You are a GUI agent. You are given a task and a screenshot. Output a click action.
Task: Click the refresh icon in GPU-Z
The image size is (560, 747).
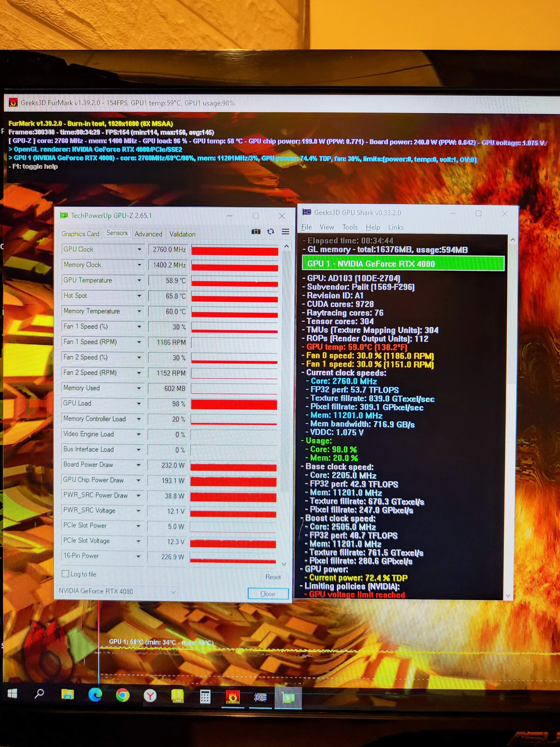pos(271,231)
